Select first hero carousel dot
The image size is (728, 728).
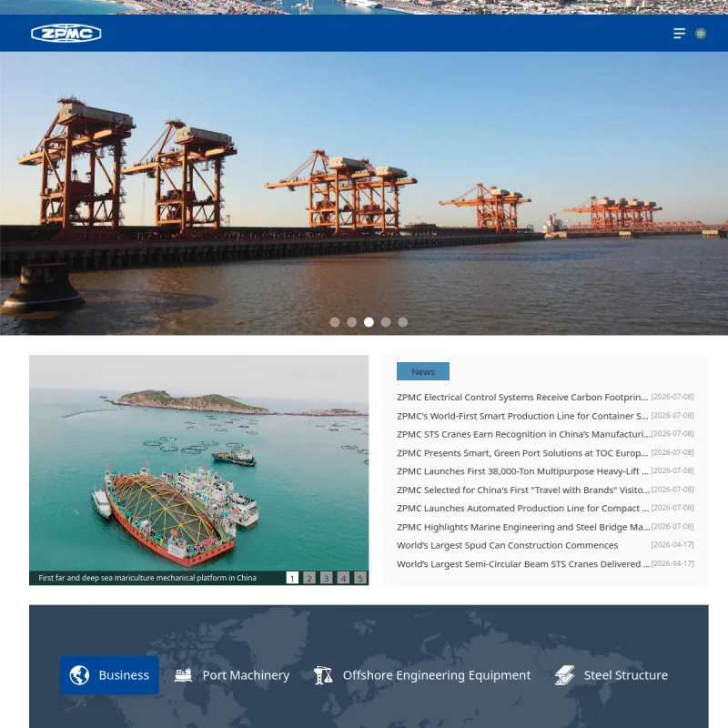tap(335, 322)
